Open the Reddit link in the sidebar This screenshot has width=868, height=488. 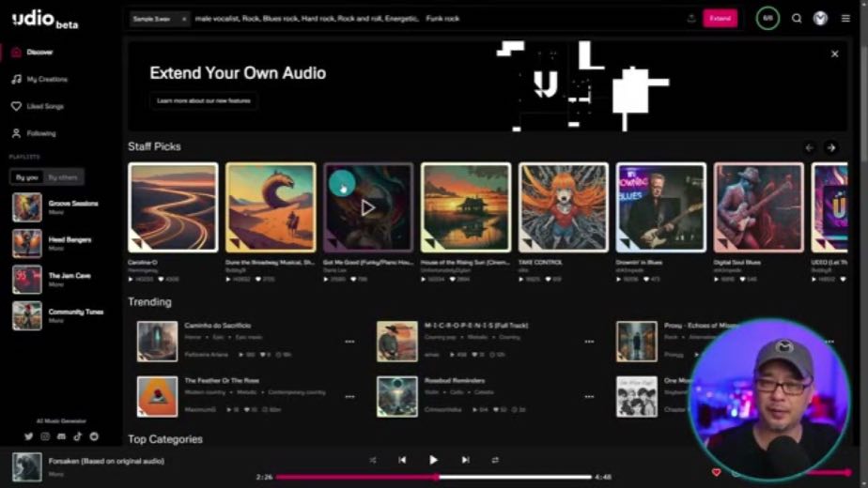pyautogui.click(x=94, y=436)
